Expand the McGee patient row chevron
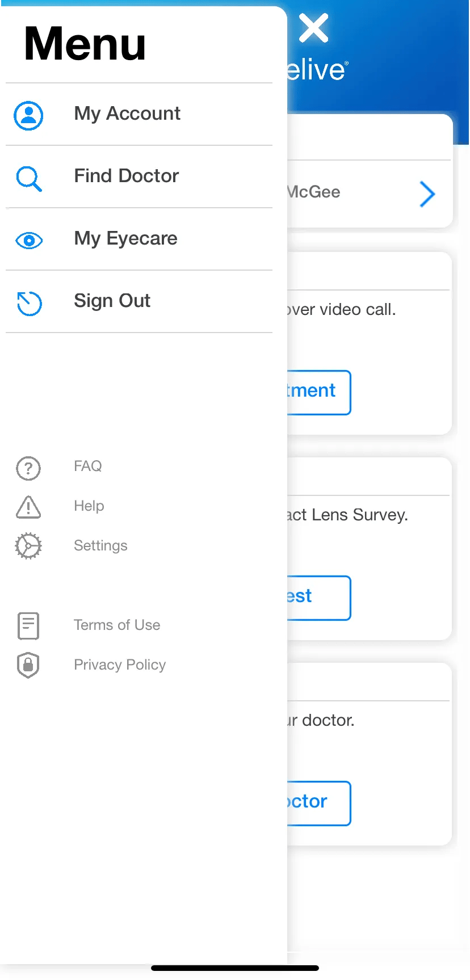Viewport: 470px width, 980px height. click(427, 194)
